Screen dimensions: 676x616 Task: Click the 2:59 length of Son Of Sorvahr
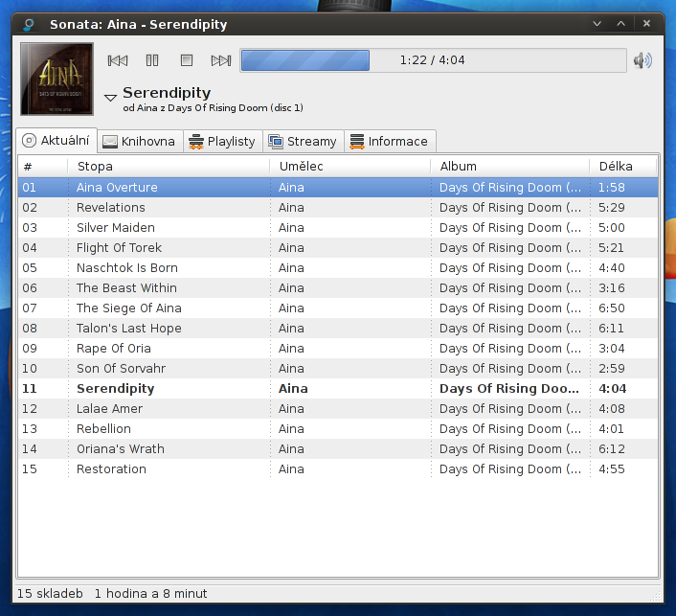tap(611, 369)
